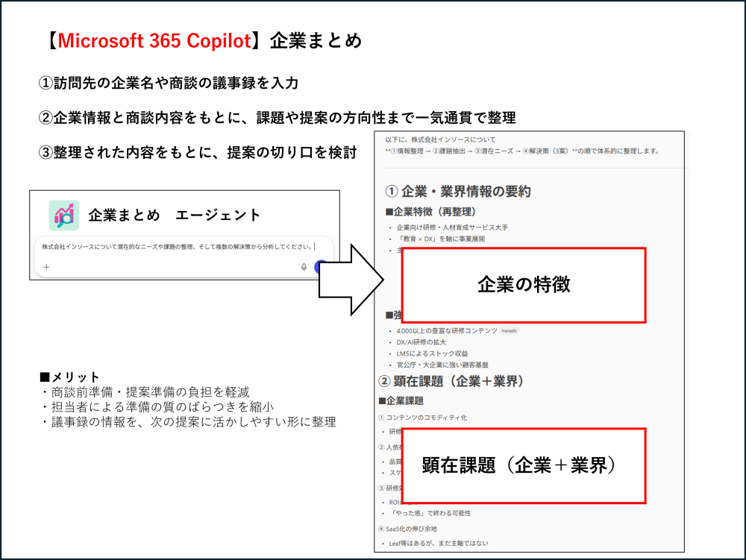Click the subheading ■企業特徴（再整理）

click(430, 212)
